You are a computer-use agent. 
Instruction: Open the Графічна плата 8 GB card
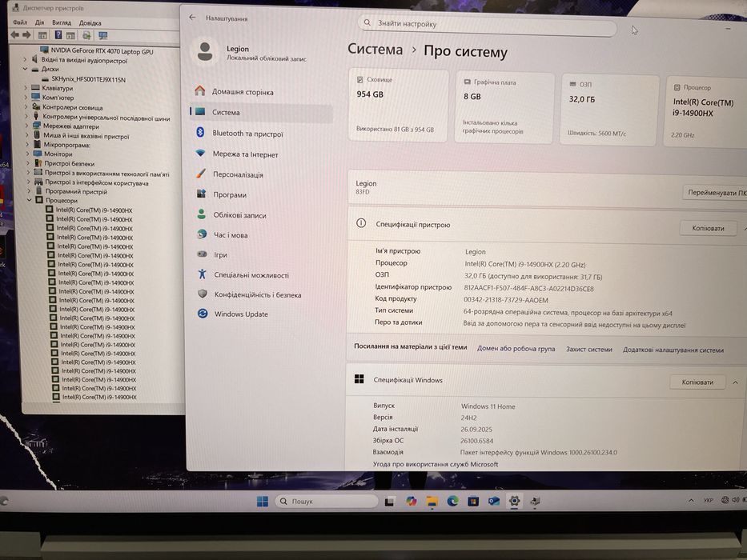505,108
